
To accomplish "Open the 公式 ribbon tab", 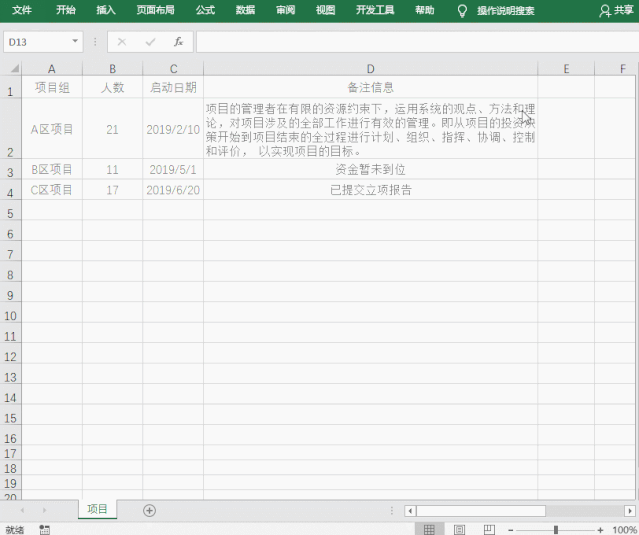I will (205, 10).
